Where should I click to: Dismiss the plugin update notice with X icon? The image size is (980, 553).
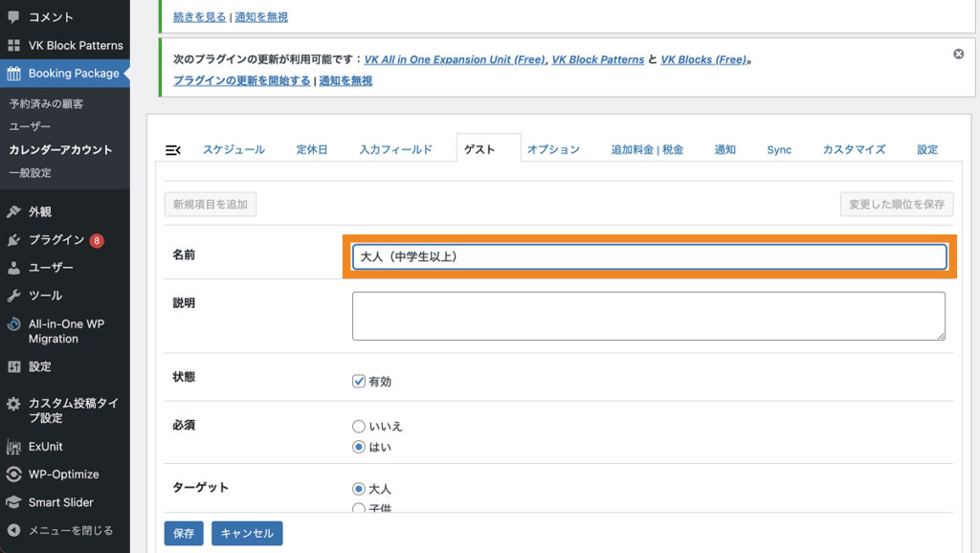958,55
